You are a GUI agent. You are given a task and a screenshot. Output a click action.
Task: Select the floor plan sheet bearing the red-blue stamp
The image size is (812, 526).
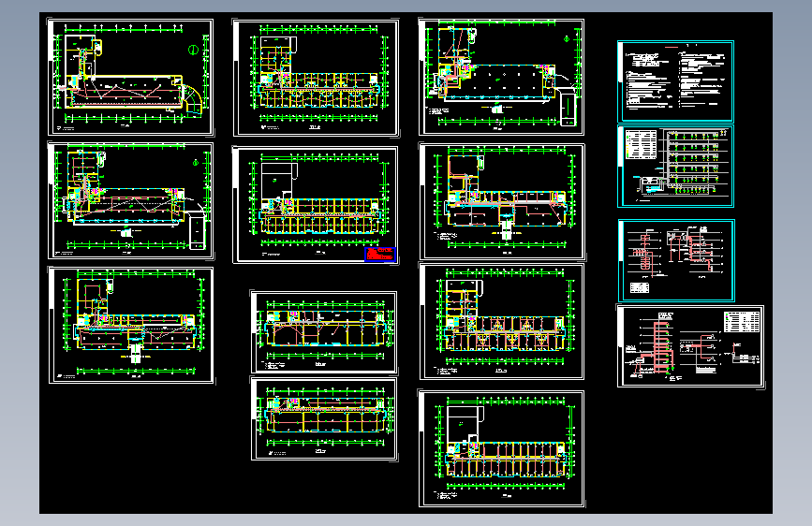[316, 205]
